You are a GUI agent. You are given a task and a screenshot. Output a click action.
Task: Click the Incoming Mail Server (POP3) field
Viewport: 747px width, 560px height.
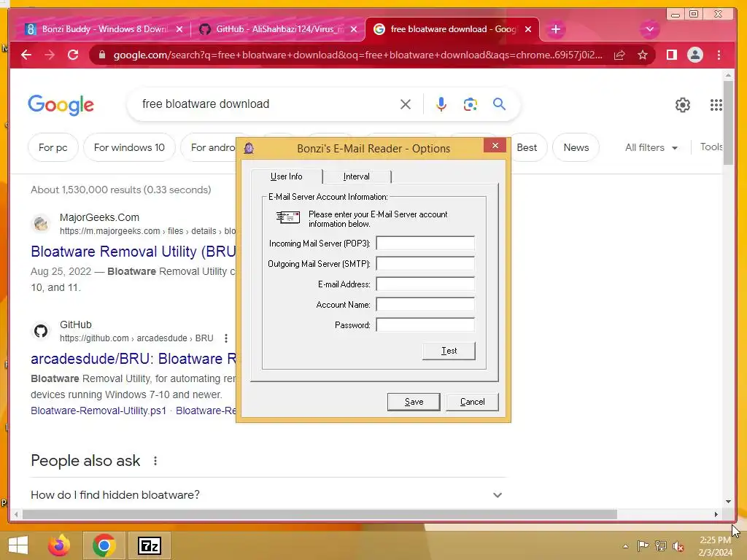pos(425,244)
